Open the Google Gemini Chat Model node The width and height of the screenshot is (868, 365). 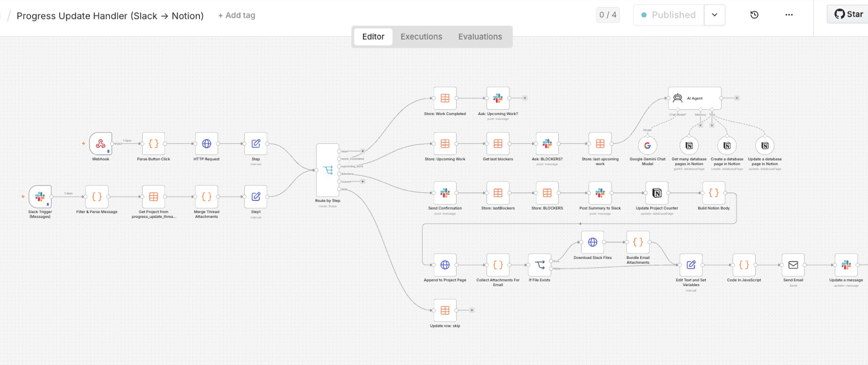647,146
